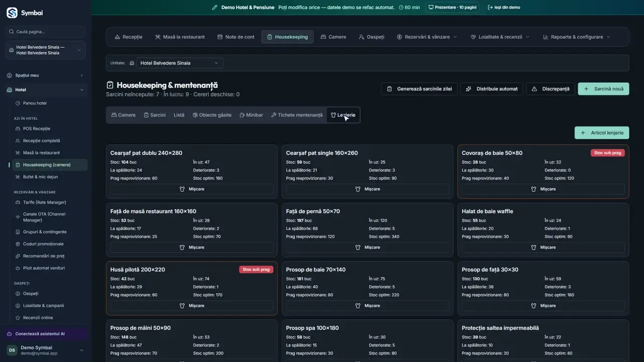
Task: Expand Spațiul meu sidebar item
Action: [45, 75]
